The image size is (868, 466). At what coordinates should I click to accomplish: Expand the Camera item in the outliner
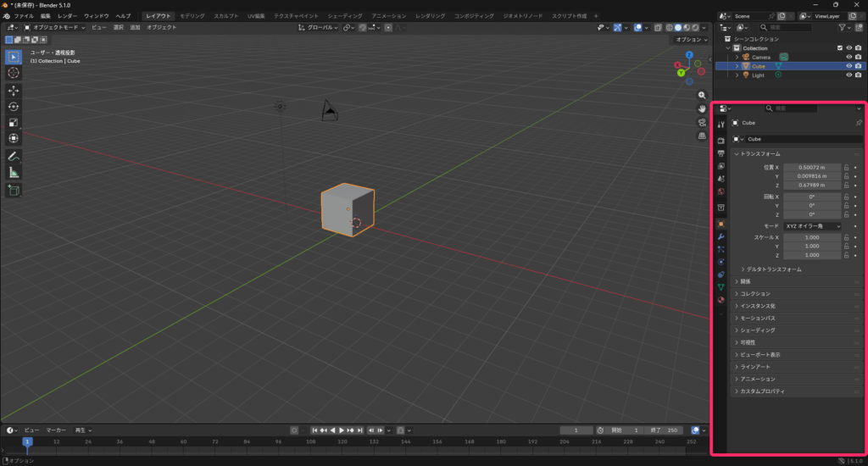737,57
